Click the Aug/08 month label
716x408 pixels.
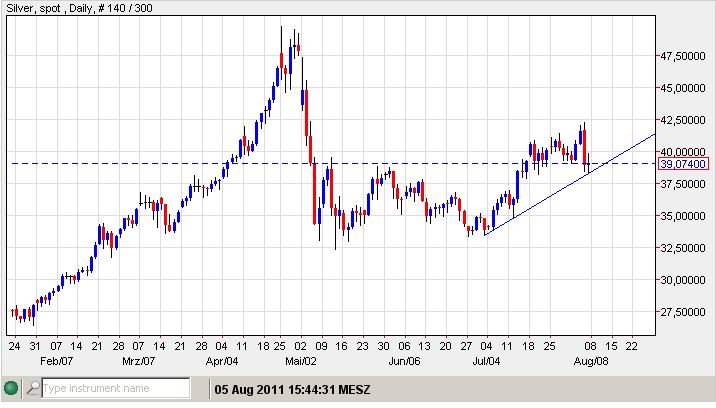pos(591,361)
